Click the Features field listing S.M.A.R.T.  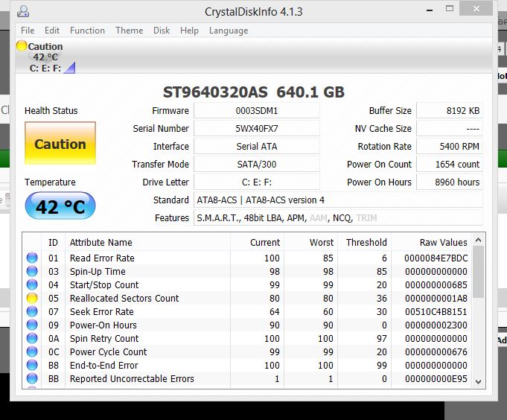(338, 217)
